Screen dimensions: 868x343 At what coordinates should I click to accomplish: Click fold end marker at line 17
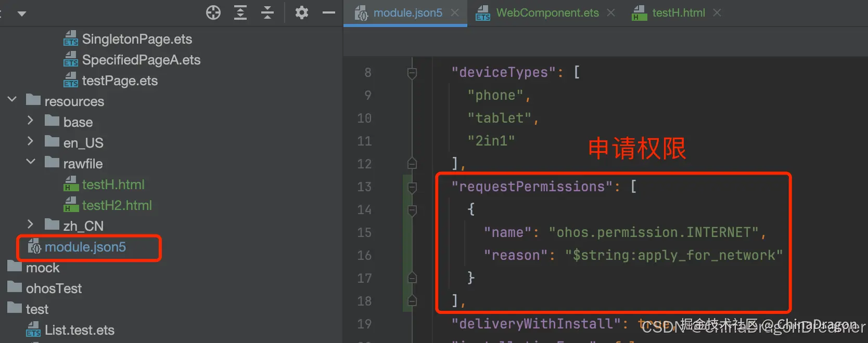[412, 278]
